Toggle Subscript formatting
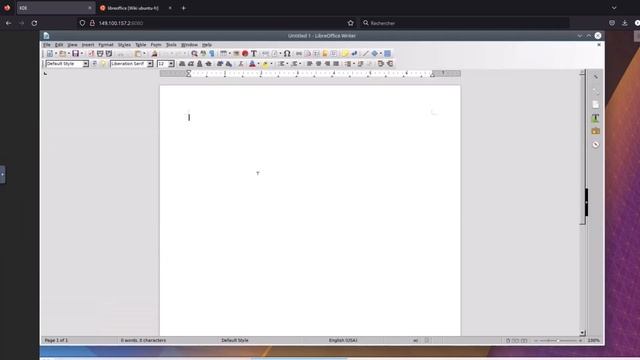The image size is (640, 360). click(x=229, y=64)
